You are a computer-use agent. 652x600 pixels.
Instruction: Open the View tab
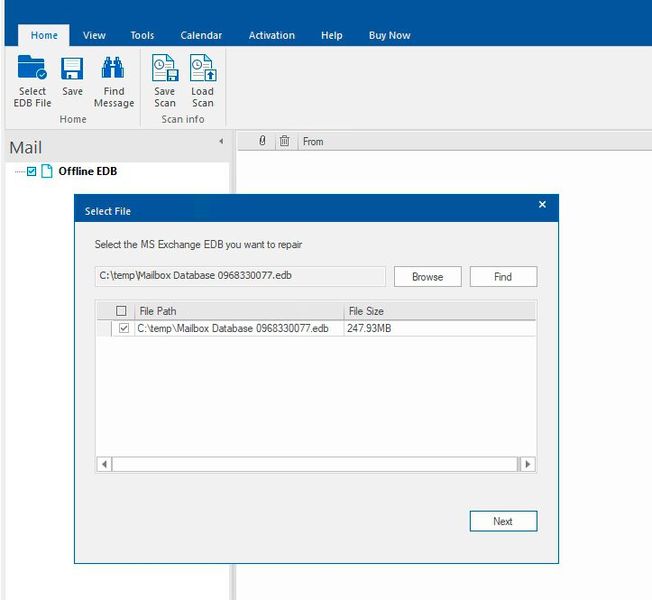coord(94,36)
